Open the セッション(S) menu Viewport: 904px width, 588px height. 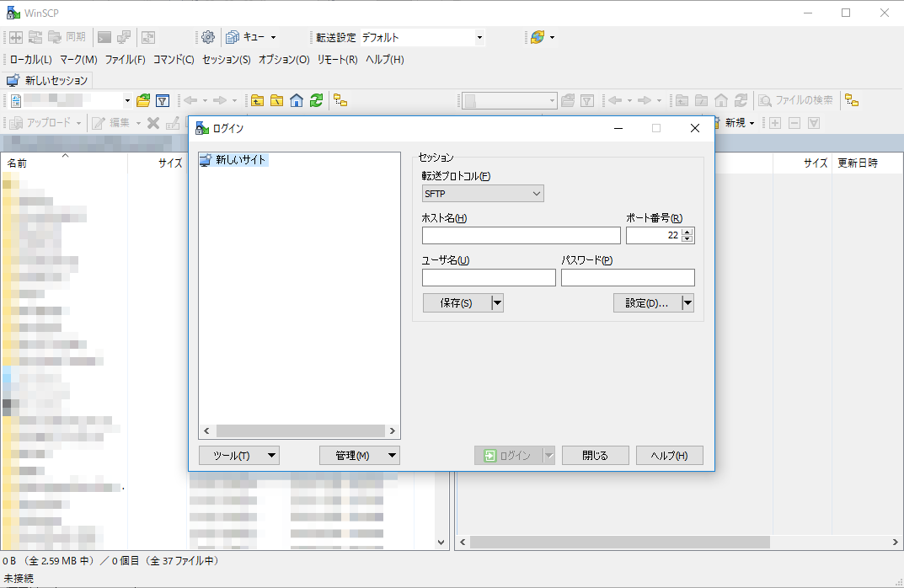tap(227, 59)
